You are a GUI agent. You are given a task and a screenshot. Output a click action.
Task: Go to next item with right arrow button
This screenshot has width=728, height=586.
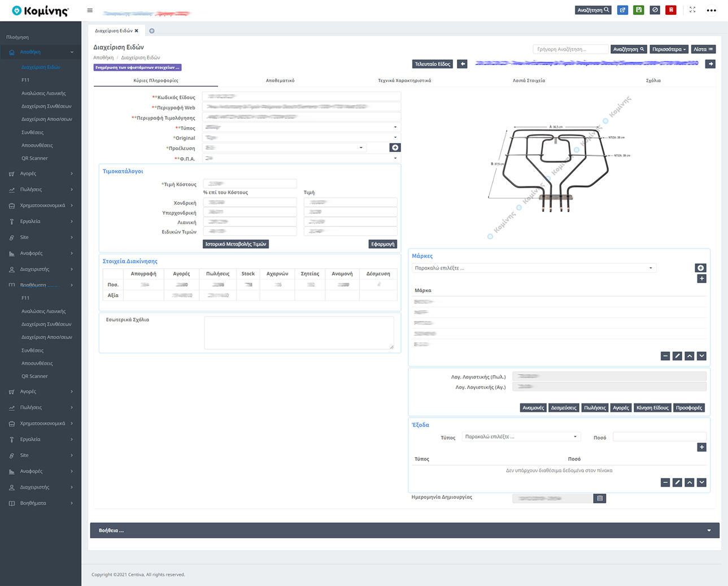tap(710, 64)
